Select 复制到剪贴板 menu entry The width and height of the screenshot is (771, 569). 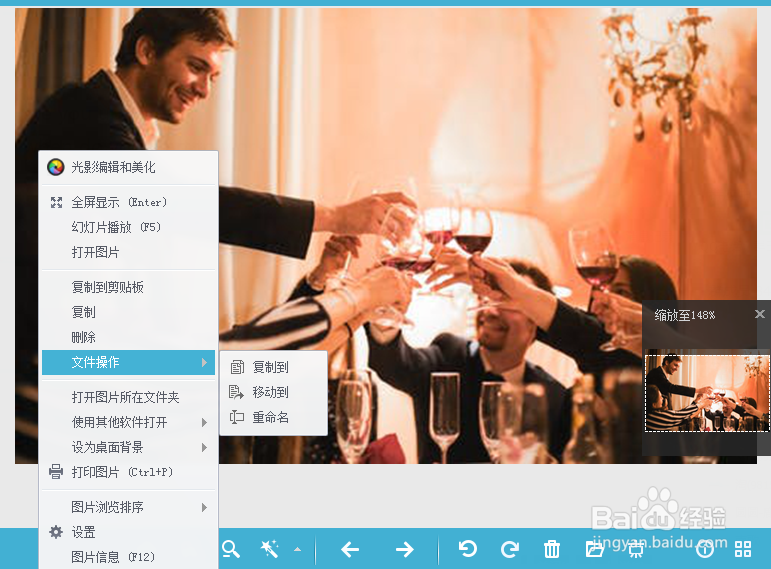click(x=128, y=287)
